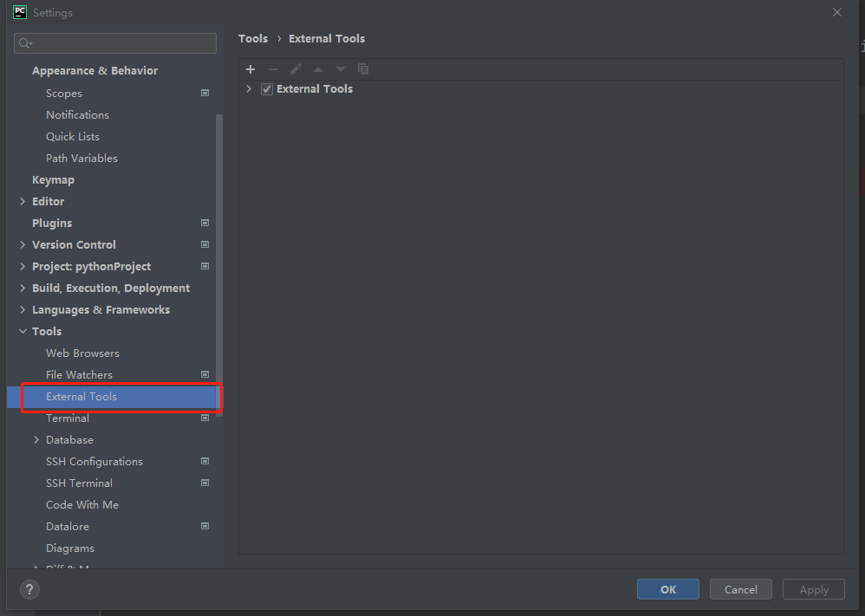The width and height of the screenshot is (865, 616).
Task: Click the Help question mark button
Action: click(29, 589)
